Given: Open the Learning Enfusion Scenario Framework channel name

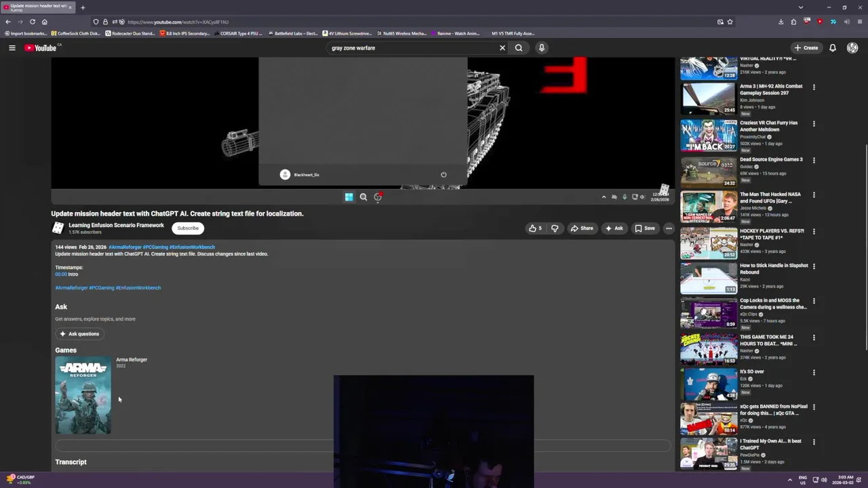Looking at the screenshot, I should click(116, 225).
